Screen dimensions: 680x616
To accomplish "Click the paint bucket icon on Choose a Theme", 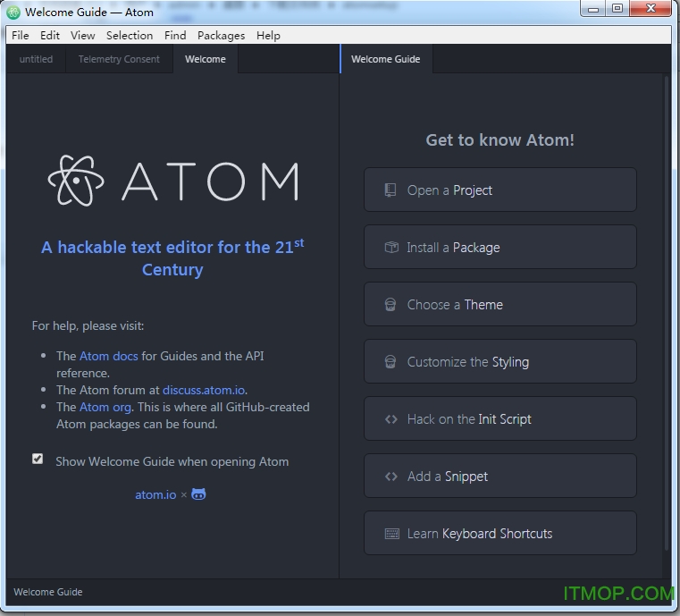I will 390,305.
